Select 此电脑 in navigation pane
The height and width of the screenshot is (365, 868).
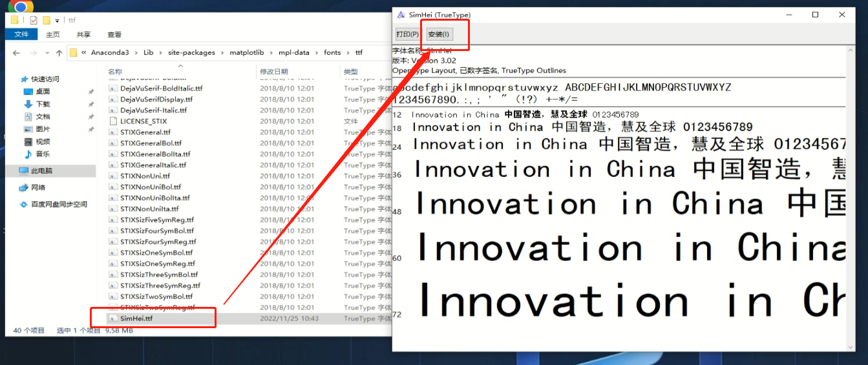click(42, 171)
